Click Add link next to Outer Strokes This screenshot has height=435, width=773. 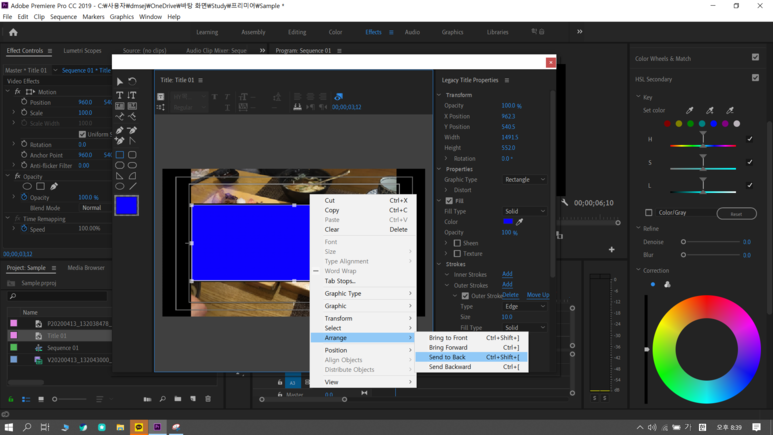507,285
